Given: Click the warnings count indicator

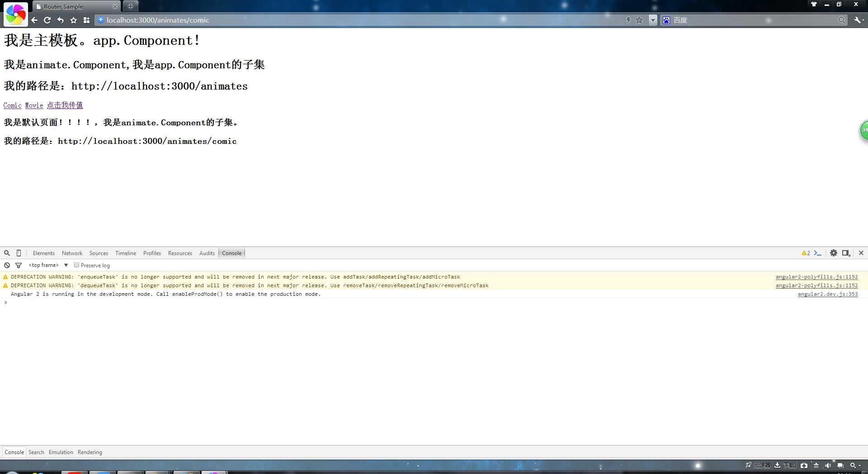Looking at the screenshot, I should click(x=806, y=253).
